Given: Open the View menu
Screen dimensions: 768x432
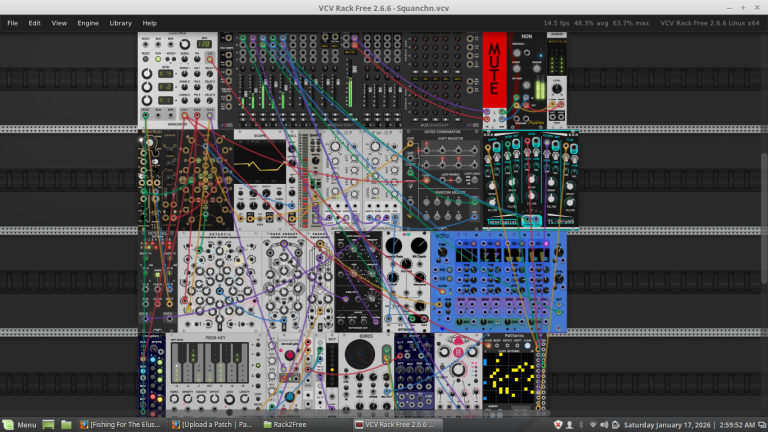Looking at the screenshot, I should (x=59, y=23).
